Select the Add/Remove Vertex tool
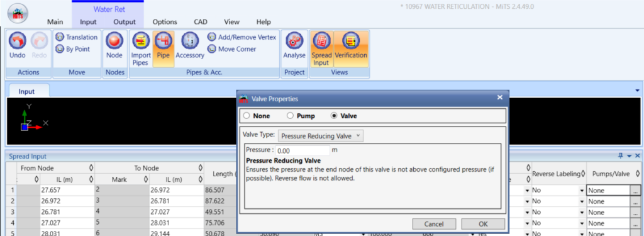The width and height of the screenshot is (644, 236). pos(241,37)
